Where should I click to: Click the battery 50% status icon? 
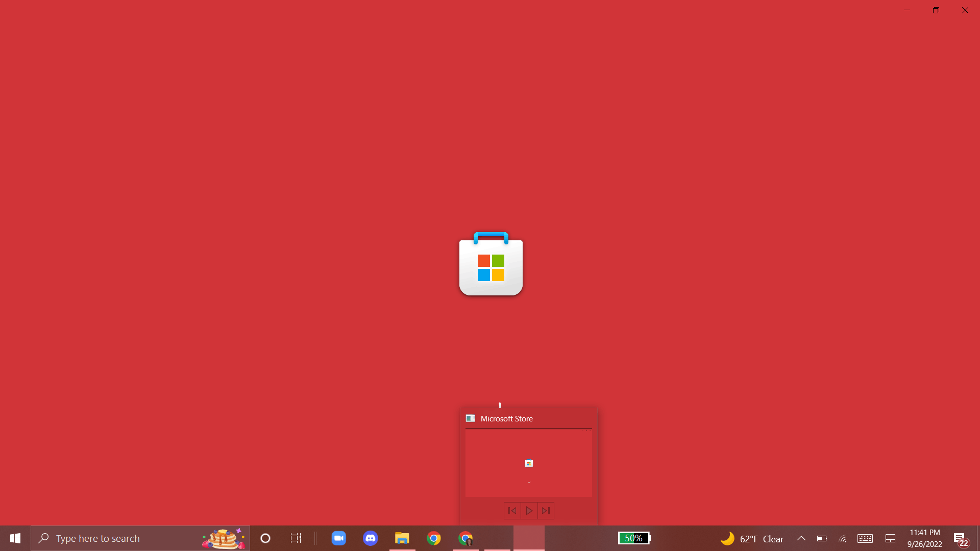point(633,538)
